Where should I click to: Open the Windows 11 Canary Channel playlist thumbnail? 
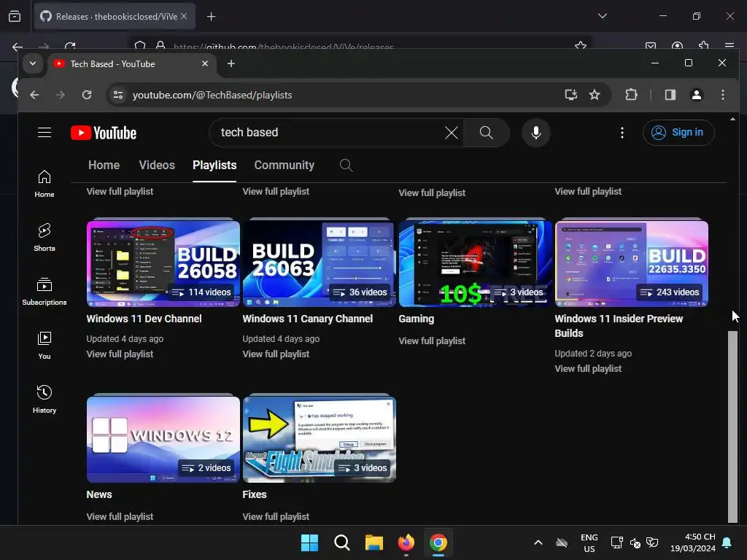point(320,263)
